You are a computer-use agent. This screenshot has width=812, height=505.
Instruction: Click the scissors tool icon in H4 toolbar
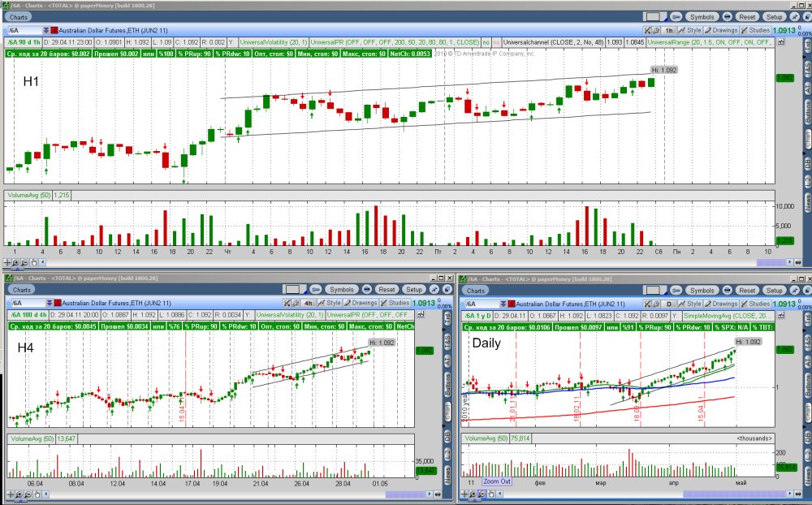click(x=287, y=303)
